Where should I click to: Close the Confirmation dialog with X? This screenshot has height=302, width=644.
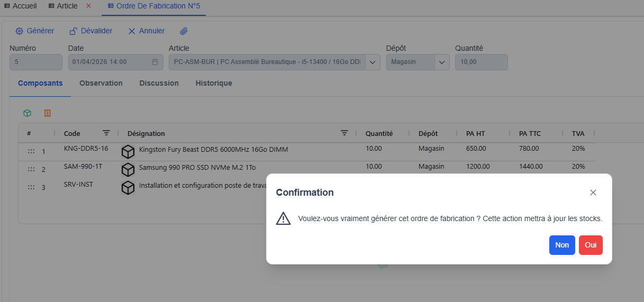(x=593, y=193)
